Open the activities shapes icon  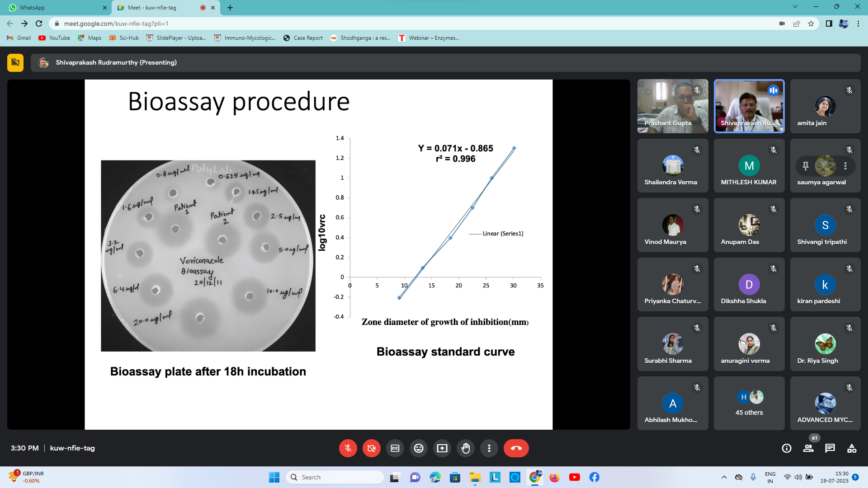[852, 448]
